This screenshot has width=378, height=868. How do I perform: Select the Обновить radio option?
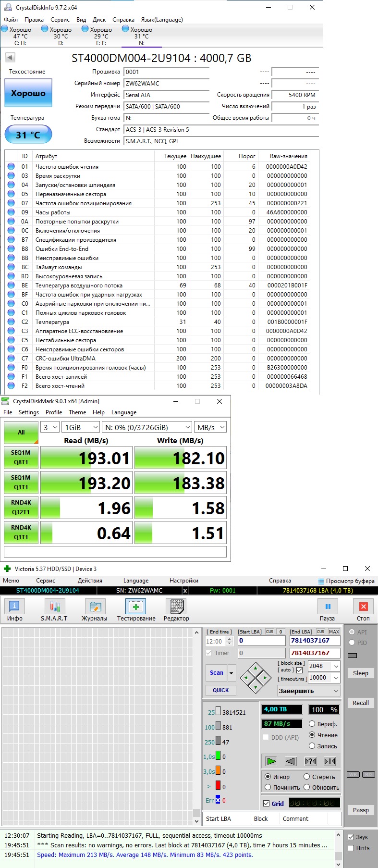pos(307,787)
